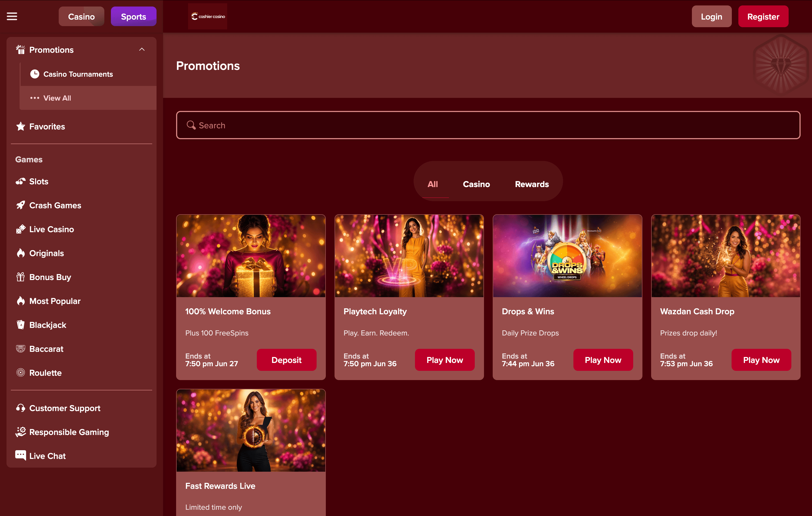Click the Most Popular flame icon
Image resolution: width=812 pixels, height=516 pixels.
[21, 301]
